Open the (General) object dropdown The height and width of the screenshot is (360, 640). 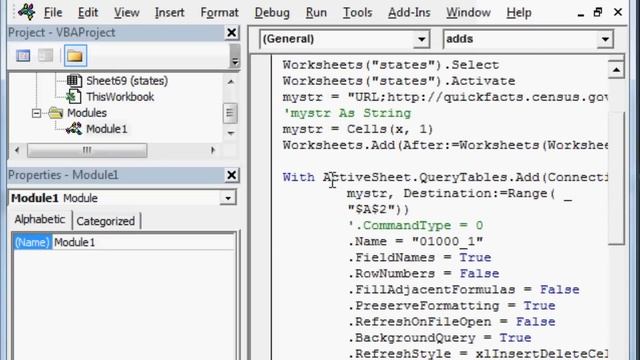[421, 39]
